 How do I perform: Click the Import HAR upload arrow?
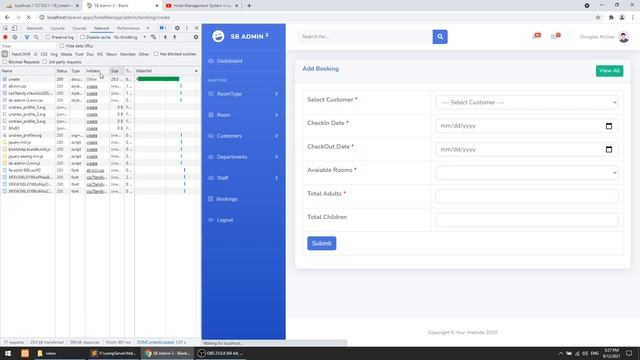(x=165, y=37)
